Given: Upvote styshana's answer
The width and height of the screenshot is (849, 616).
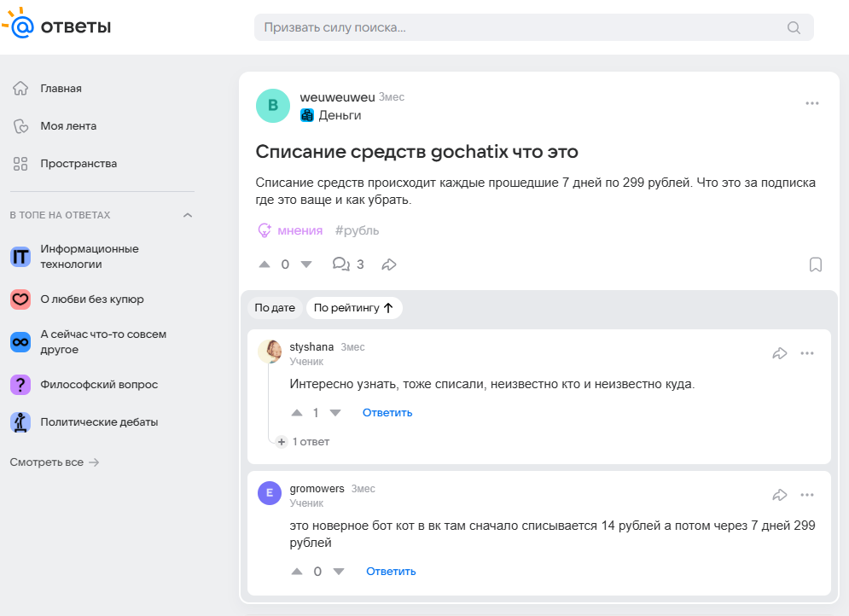Looking at the screenshot, I should tap(297, 413).
